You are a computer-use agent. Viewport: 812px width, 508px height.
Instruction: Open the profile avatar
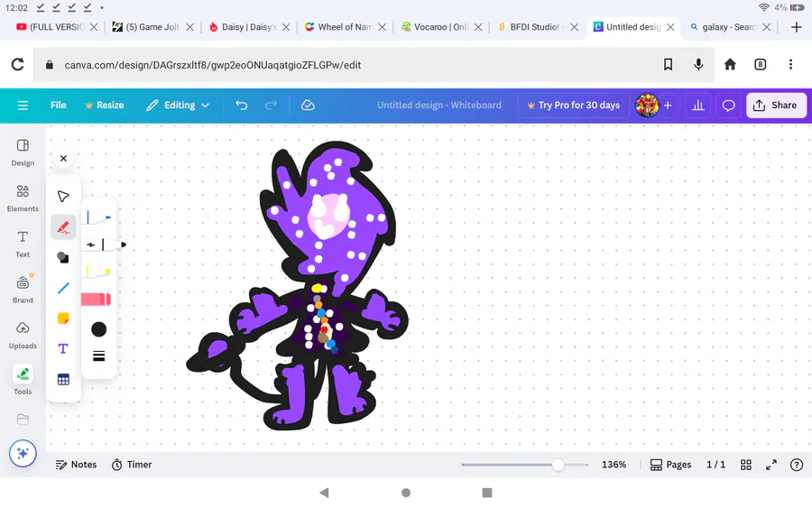click(x=647, y=106)
